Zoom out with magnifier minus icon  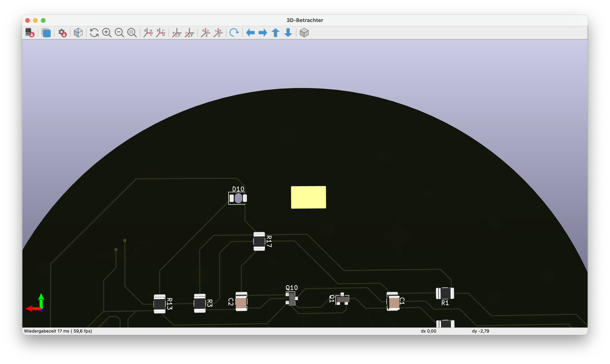coord(119,33)
